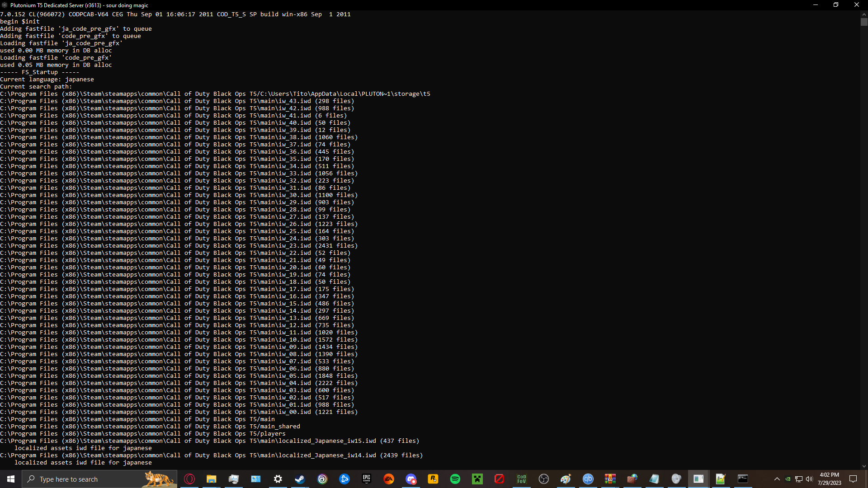Launch Minecraft creeper icon in taskbar
This screenshot has height=488, width=868.
(x=477, y=479)
